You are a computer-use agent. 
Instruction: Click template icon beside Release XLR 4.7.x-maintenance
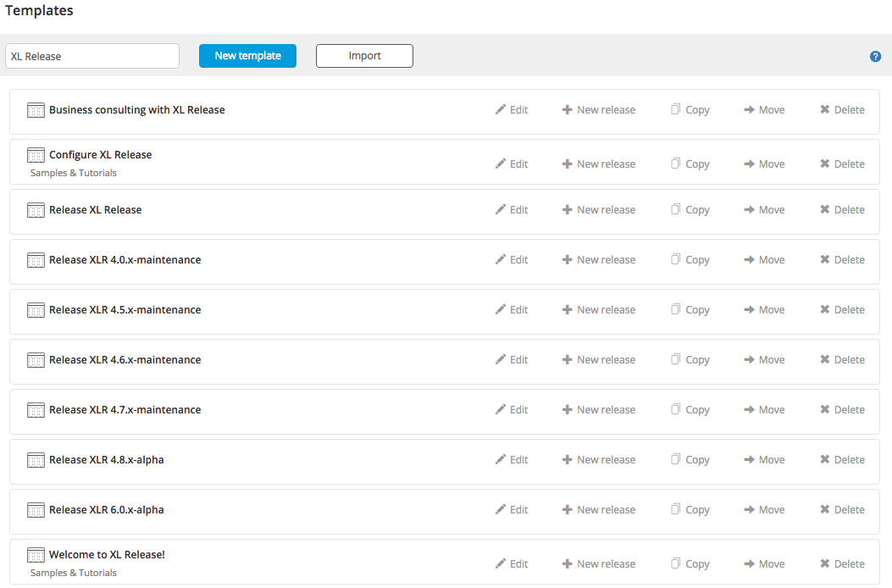[36, 410]
